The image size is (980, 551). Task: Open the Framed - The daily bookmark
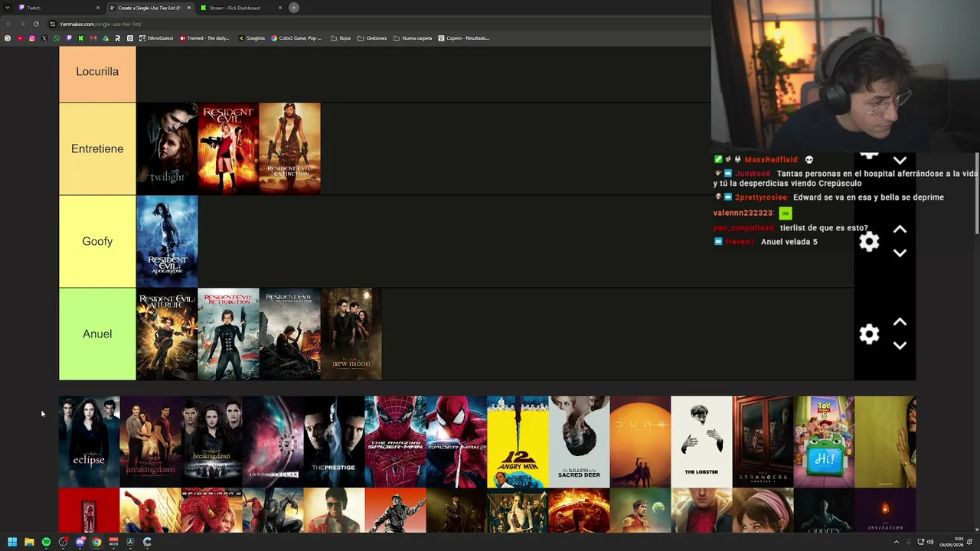204,38
